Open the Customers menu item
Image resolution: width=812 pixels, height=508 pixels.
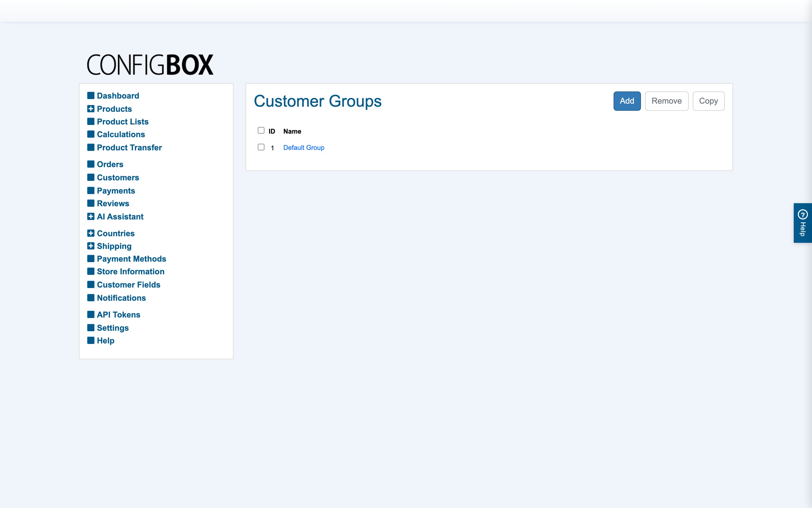pos(118,177)
